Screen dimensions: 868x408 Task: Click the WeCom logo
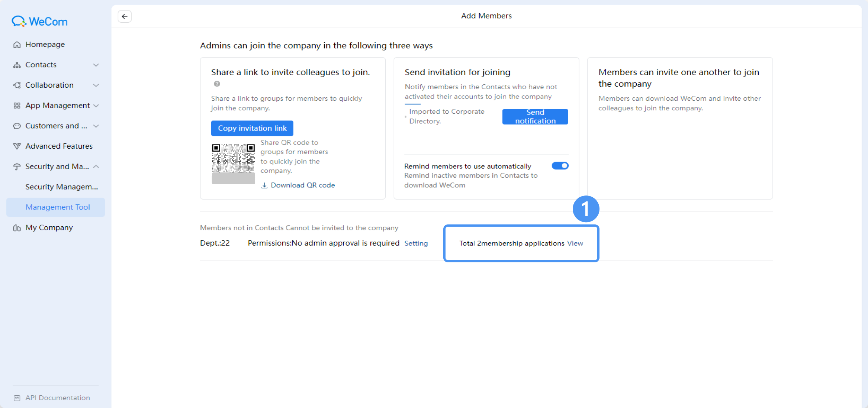pos(40,22)
